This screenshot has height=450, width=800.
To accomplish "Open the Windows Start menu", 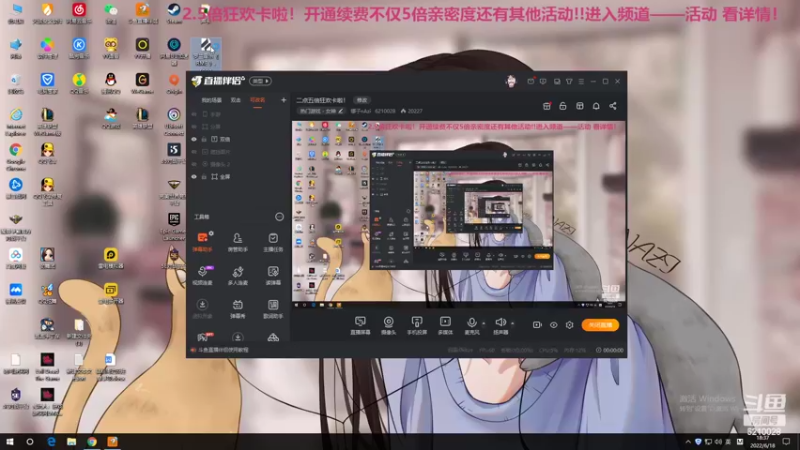I will [10, 442].
